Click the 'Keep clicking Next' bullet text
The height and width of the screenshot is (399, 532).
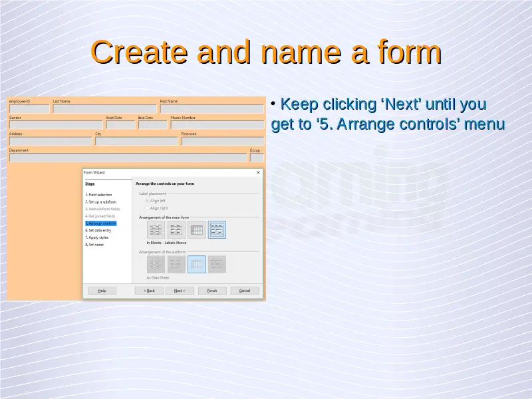click(388, 114)
